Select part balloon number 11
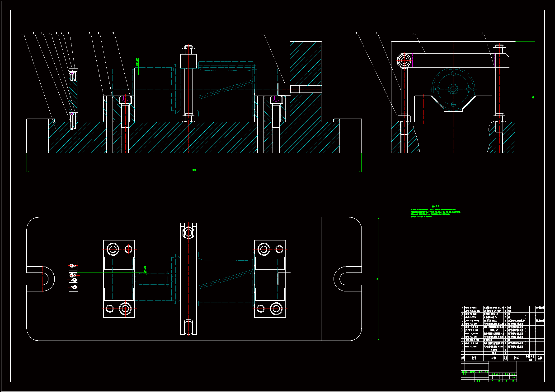Image resolution: width=555 pixels, height=392 pixels. [x=262, y=33]
